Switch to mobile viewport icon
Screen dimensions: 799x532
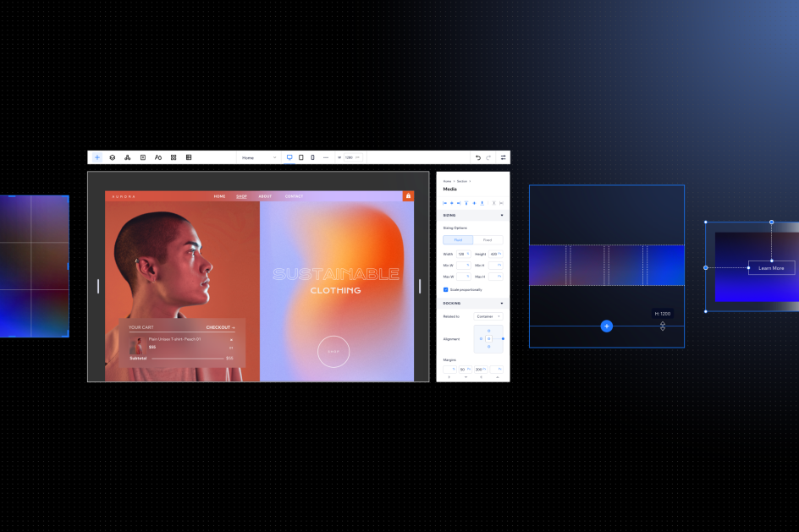[312, 157]
